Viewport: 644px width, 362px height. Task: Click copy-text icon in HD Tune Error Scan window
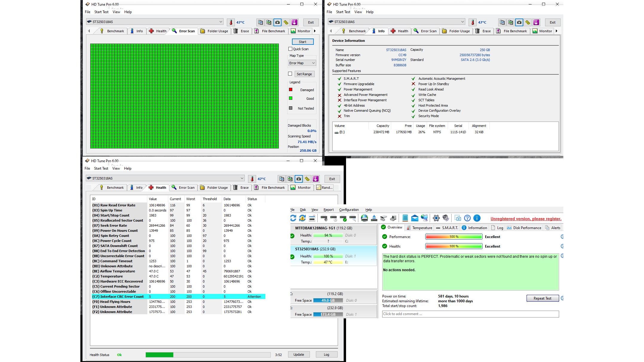pyautogui.click(x=260, y=22)
